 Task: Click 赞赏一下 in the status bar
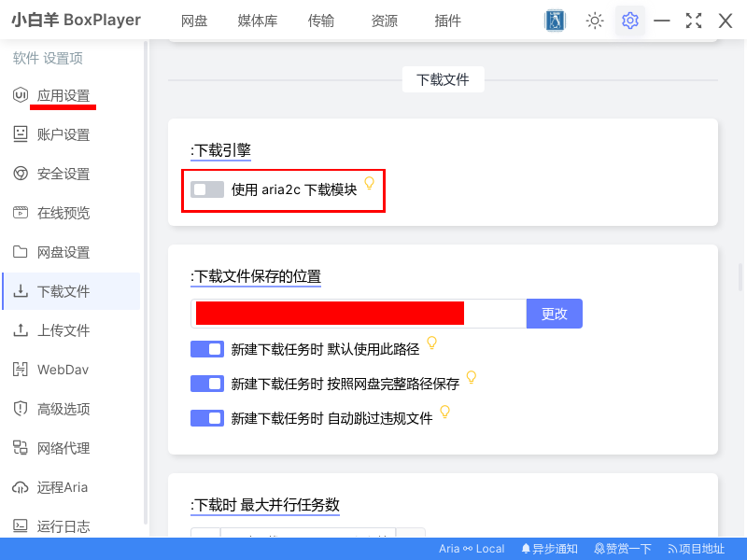(x=622, y=549)
